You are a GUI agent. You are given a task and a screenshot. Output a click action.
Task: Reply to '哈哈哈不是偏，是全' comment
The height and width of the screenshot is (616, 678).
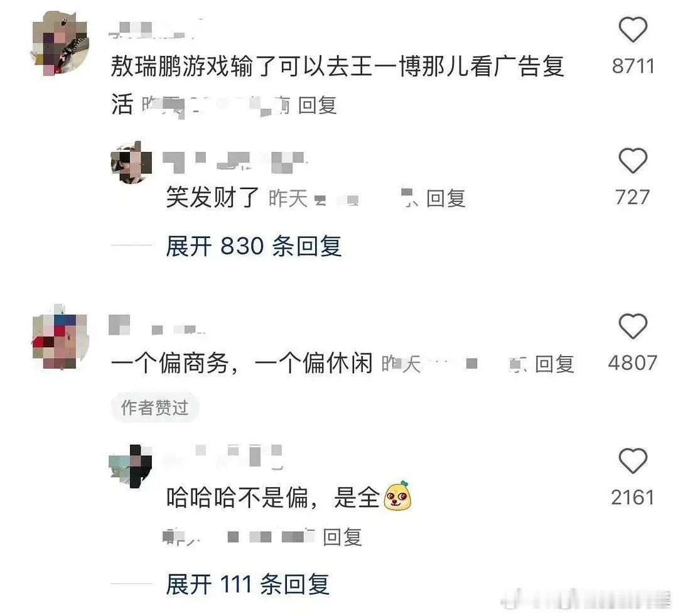click(343, 537)
